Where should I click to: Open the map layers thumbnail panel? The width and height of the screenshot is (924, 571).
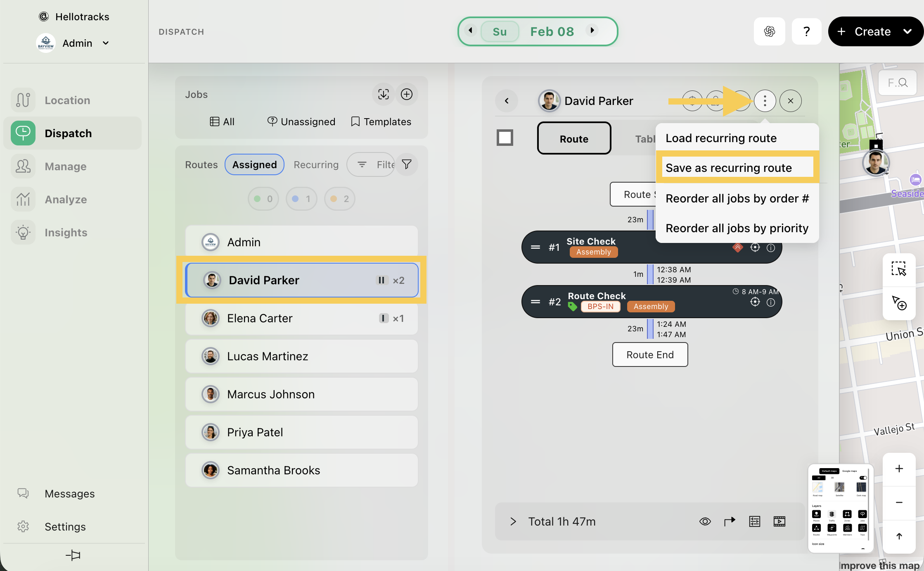[840, 508]
